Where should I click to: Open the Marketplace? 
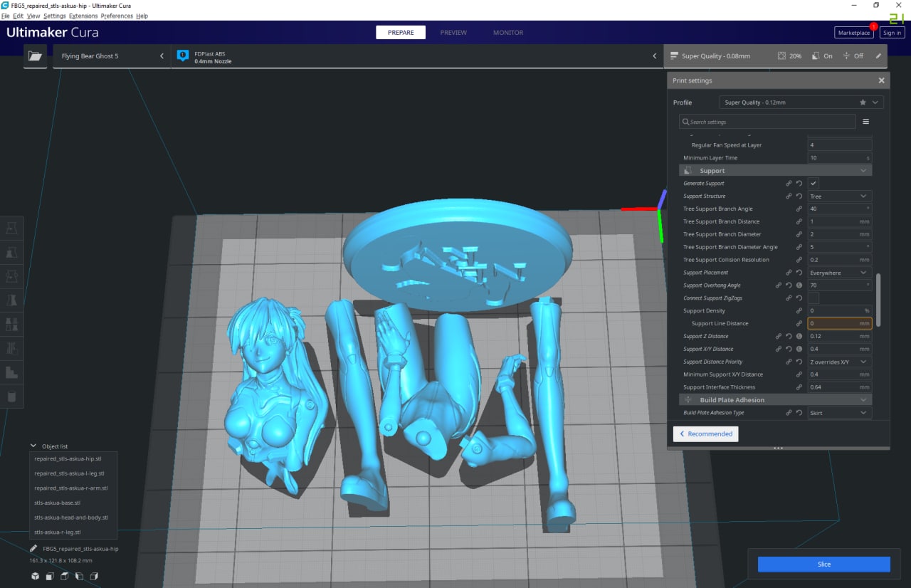pos(854,33)
